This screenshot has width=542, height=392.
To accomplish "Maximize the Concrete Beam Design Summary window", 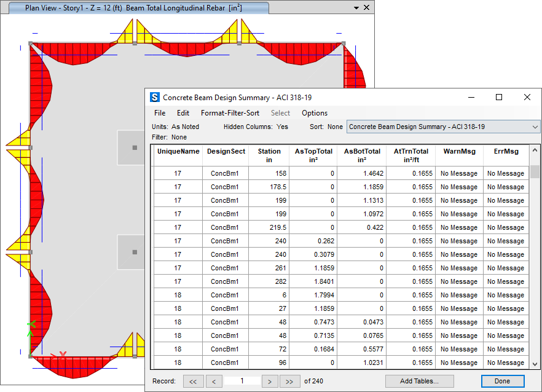I will 499,98.
